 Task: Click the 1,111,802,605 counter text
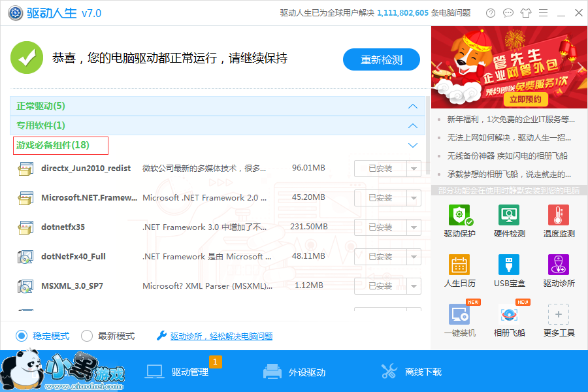pos(402,13)
